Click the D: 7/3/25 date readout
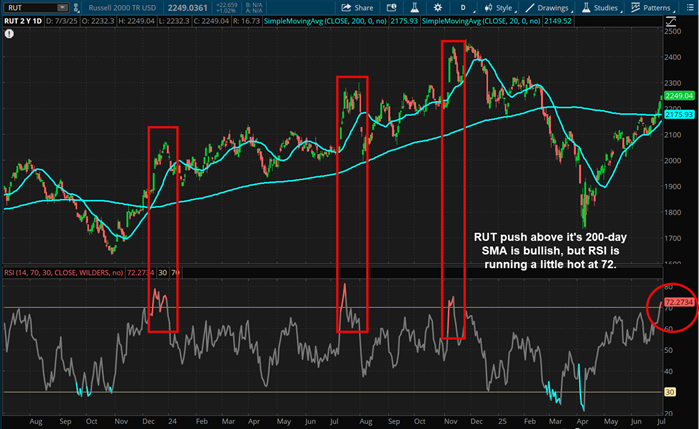The height and width of the screenshot is (429, 699). pos(62,21)
